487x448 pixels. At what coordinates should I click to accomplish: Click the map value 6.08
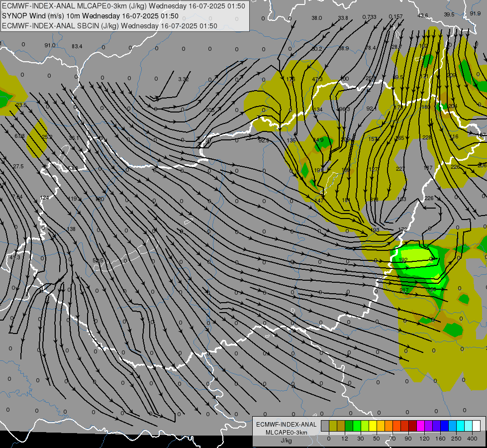point(19,136)
